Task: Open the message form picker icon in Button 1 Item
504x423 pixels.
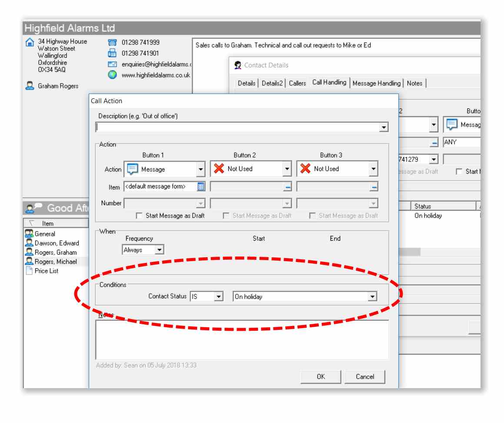Action: [x=200, y=187]
